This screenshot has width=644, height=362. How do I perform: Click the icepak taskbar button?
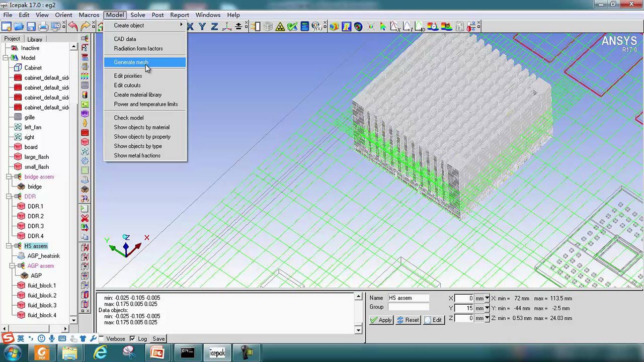tap(217, 353)
